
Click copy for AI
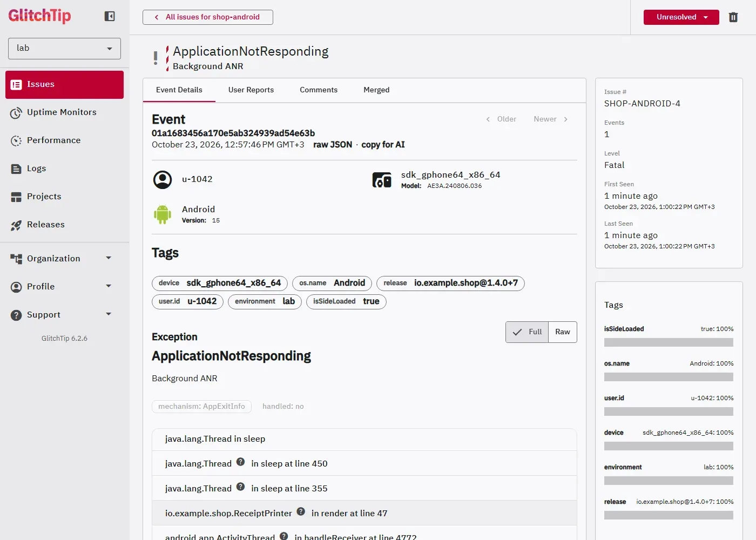click(383, 145)
